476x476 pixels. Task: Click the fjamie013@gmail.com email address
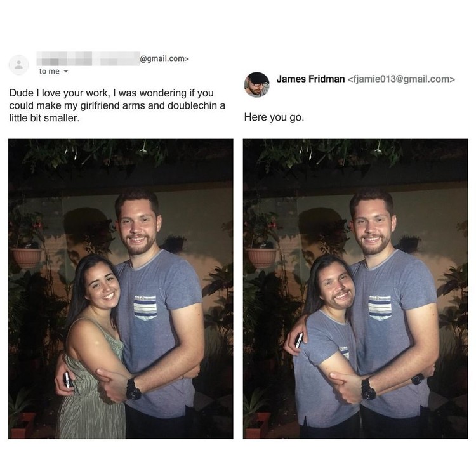click(401, 79)
